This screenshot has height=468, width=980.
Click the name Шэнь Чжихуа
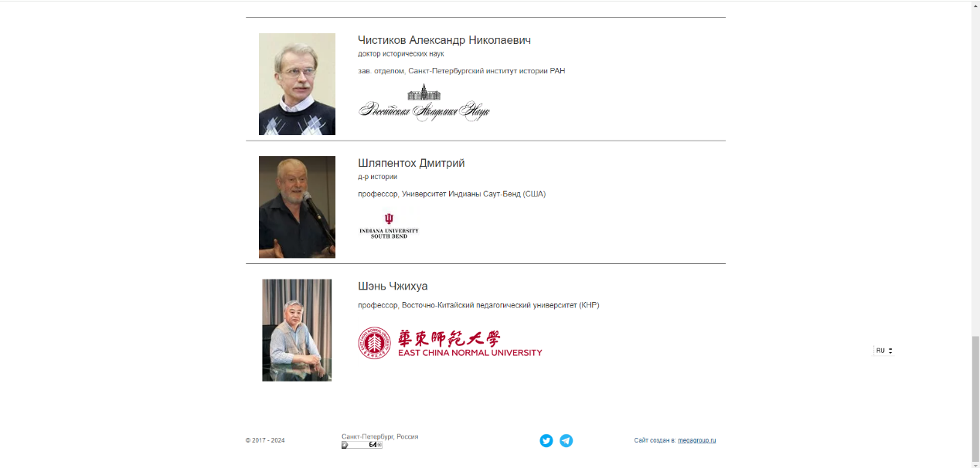(393, 287)
